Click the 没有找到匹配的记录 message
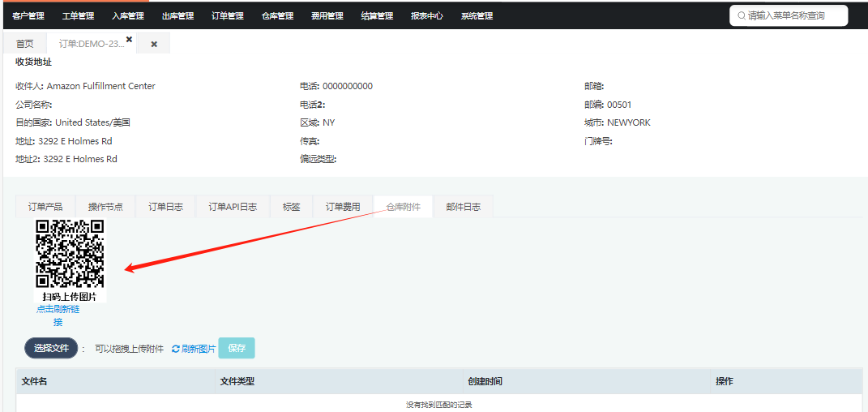 [x=439, y=406]
